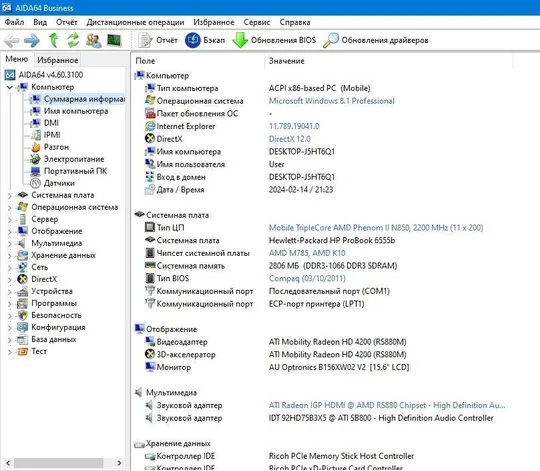Select Суммарная информация in the tree
540x471 pixels.
[84, 99]
